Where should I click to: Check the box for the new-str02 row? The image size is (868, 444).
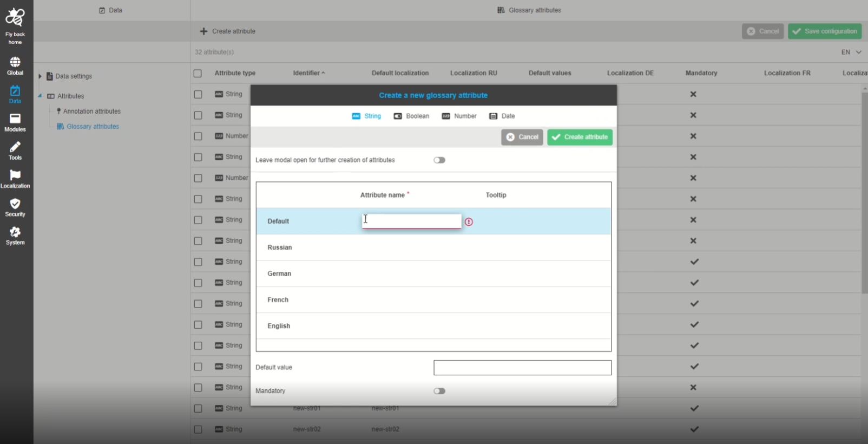click(x=198, y=430)
